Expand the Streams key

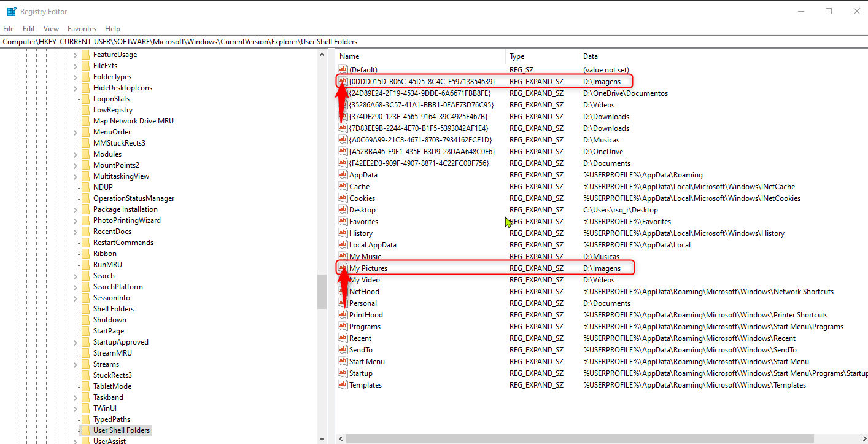coord(75,364)
